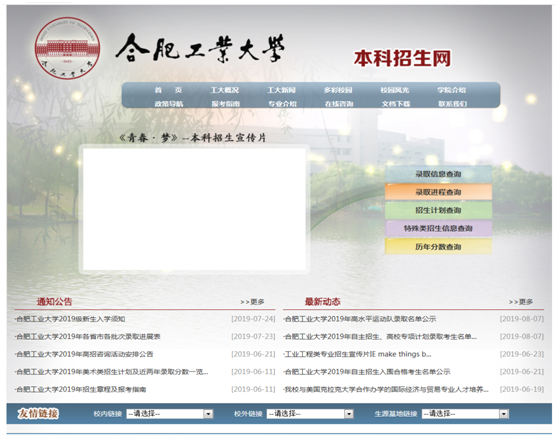The image size is (558, 438).
Task: Expand the 校内链接 dropdown
Action: pos(170,414)
